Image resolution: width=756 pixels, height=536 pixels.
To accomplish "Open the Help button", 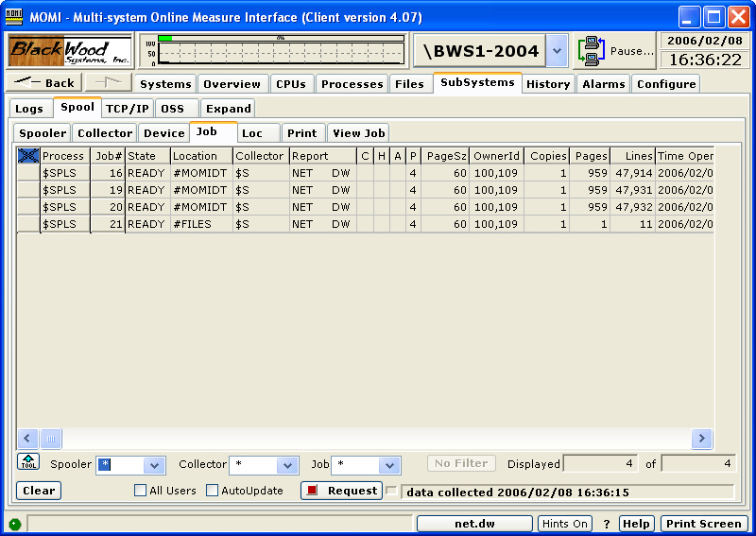I will click(636, 524).
